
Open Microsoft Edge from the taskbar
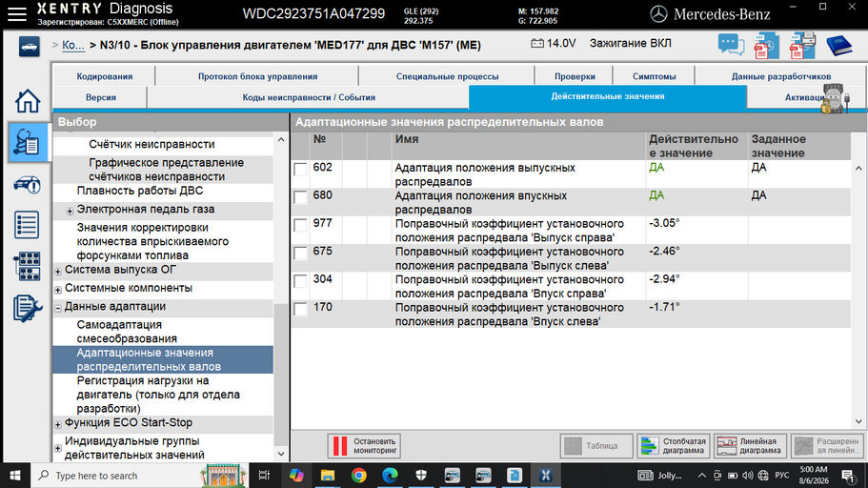[x=390, y=476]
